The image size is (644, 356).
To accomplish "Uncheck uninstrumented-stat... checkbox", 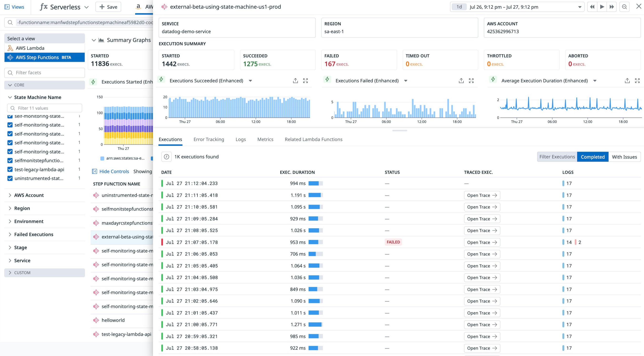I will [10, 178].
